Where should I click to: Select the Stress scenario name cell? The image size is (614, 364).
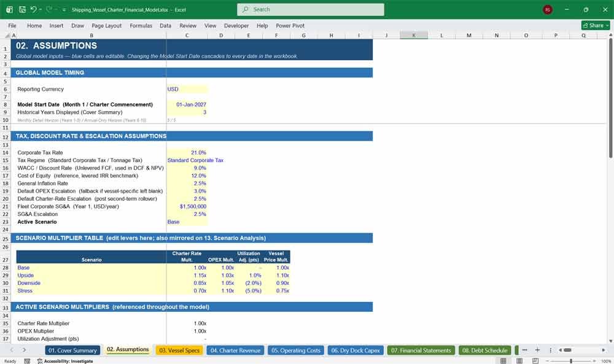91,291
